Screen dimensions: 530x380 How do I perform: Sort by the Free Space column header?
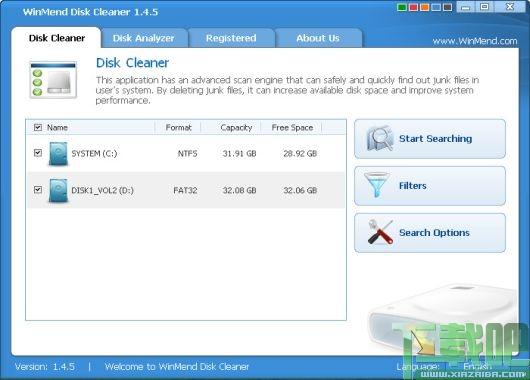pyautogui.click(x=292, y=127)
